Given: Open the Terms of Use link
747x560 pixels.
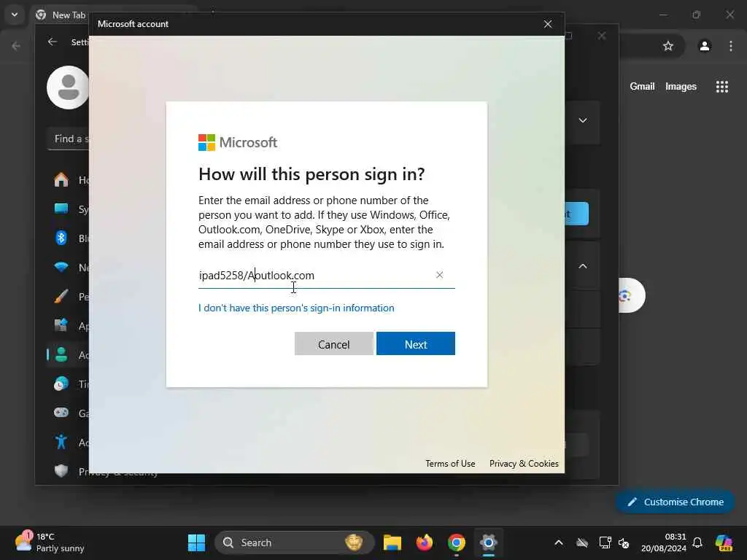Looking at the screenshot, I should pos(450,463).
